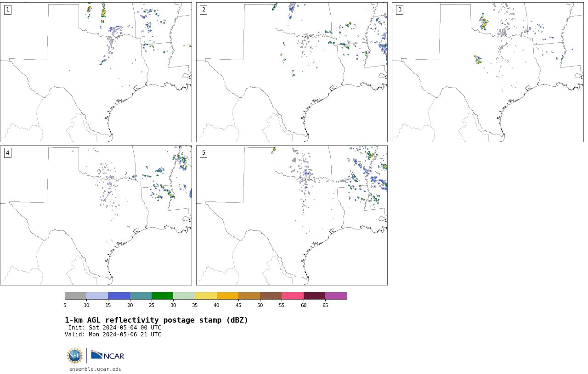This screenshot has width=588, height=374.
Task: Click the teal 20-25 dBZ swatch
Action: [141, 296]
